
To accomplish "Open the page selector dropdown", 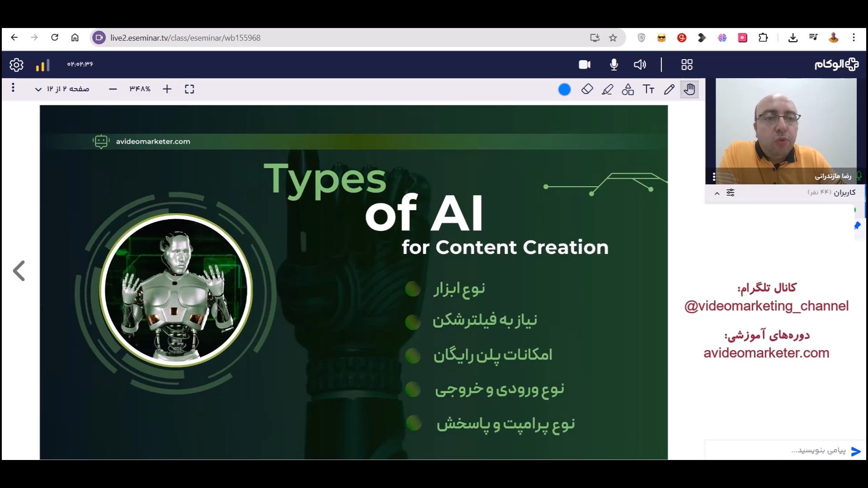I will (63, 89).
